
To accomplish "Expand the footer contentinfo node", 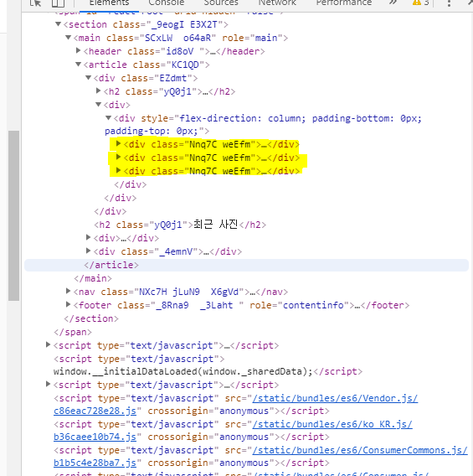I will point(68,304).
